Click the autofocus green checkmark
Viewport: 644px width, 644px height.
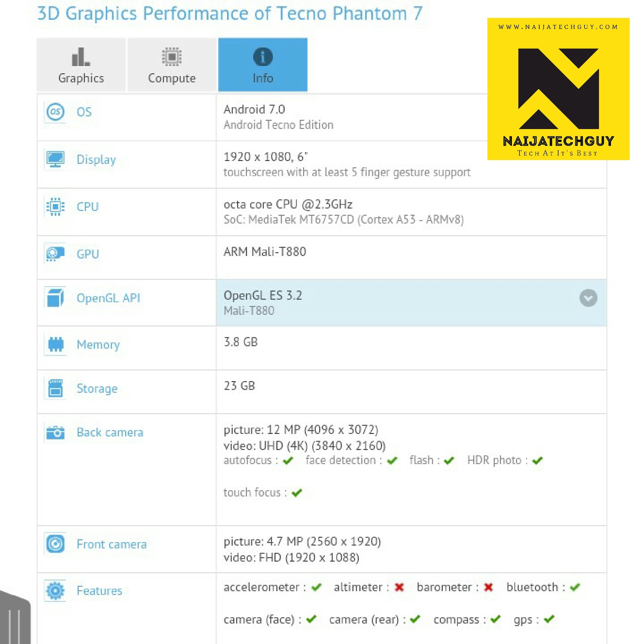pyautogui.click(x=288, y=460)
